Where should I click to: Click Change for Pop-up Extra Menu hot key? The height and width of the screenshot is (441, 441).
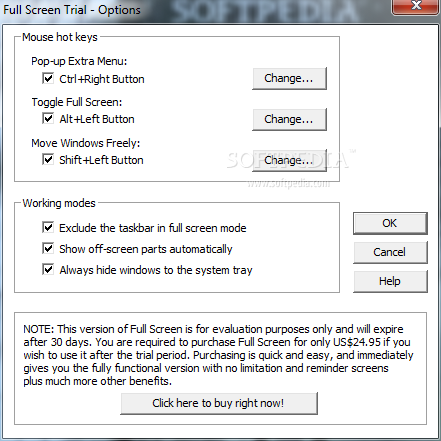[x=289, y=78]
